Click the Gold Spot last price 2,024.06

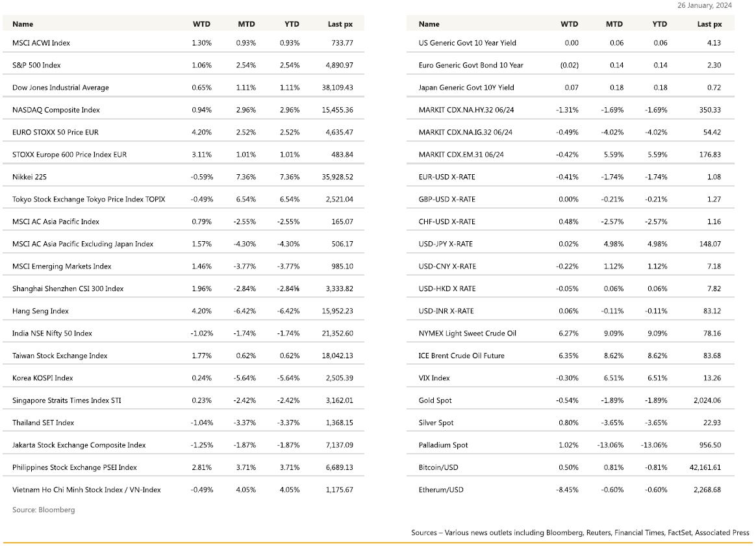[x=707, y=400]
